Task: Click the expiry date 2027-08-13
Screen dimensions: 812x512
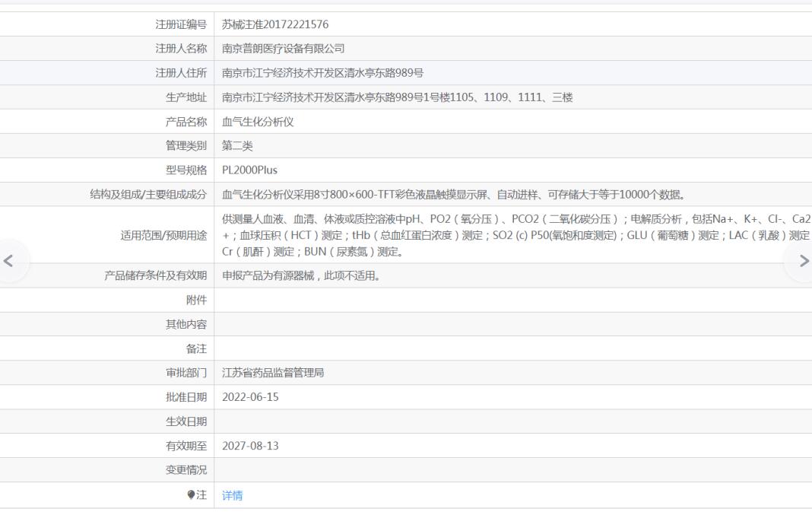Action: coord(250,446)
